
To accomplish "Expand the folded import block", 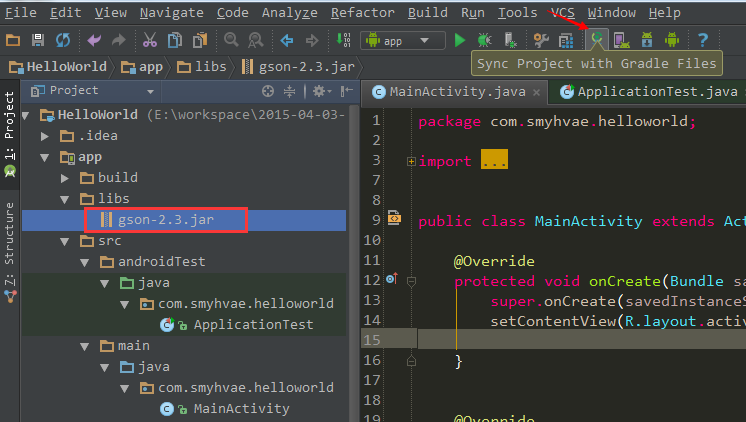I will point(411,162).
